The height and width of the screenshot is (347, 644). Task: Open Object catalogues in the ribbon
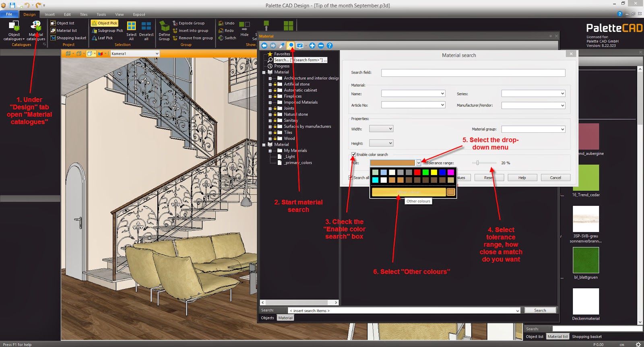14,31
